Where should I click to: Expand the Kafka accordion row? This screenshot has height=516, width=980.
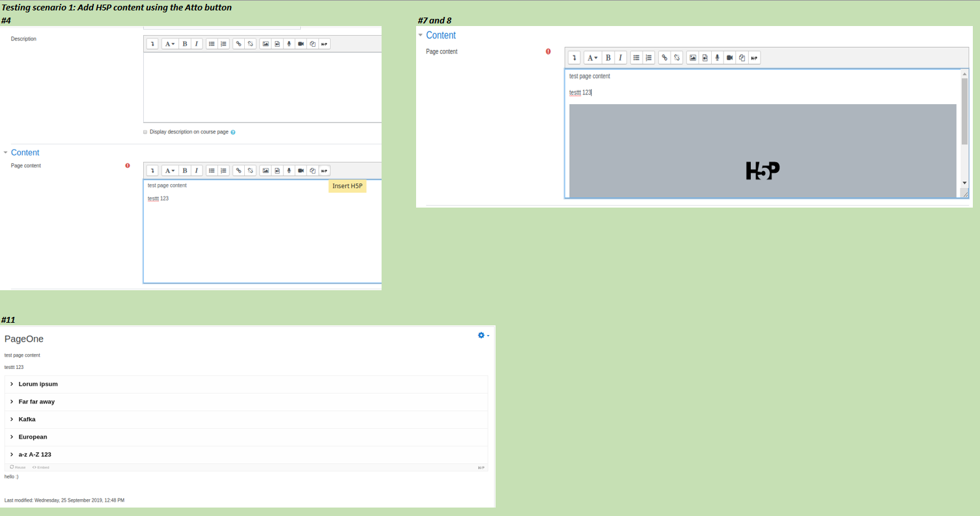tap(246, 419)
